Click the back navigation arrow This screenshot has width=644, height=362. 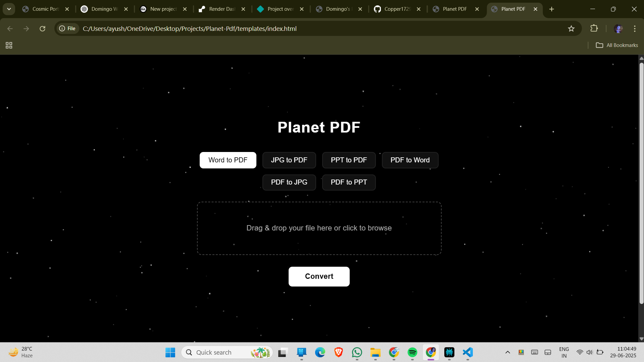10,29
